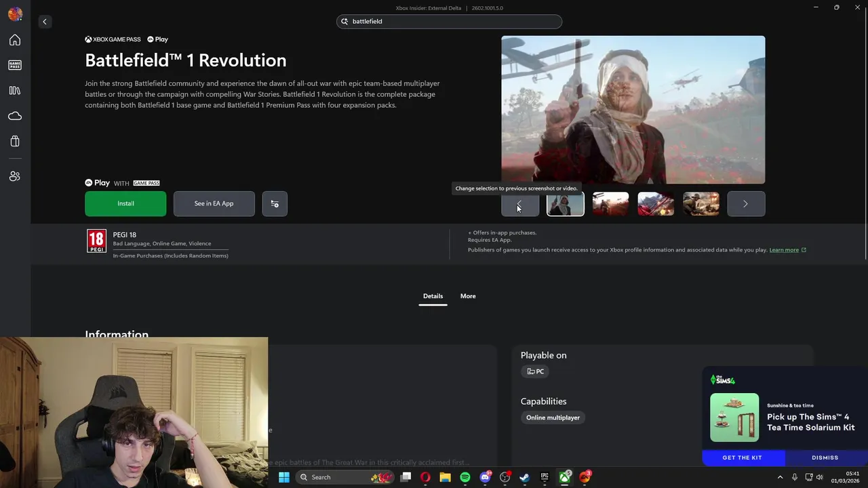Click the back arrow at top left
Image resolution: width=868 pixels, height=488 pixels.
pyautogui.click(x=45, y=22)
